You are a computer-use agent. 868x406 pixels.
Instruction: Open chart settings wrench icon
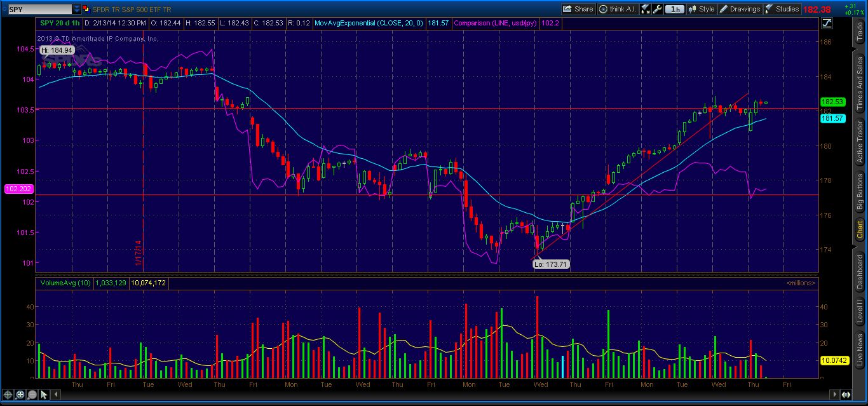coord(658,9)
